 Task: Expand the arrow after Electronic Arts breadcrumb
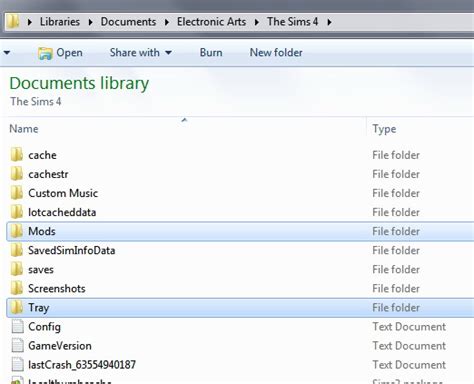point(257,22)
